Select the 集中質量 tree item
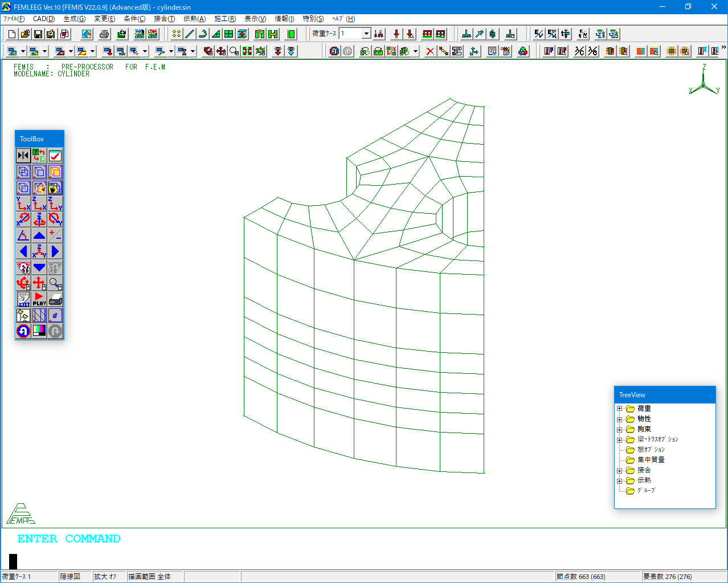 click(651, 460)
